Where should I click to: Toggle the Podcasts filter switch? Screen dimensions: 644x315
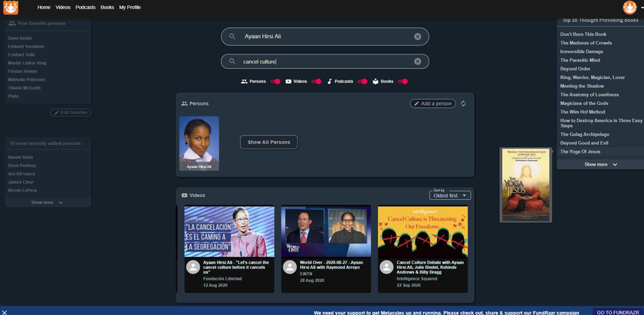pos(362,81)
